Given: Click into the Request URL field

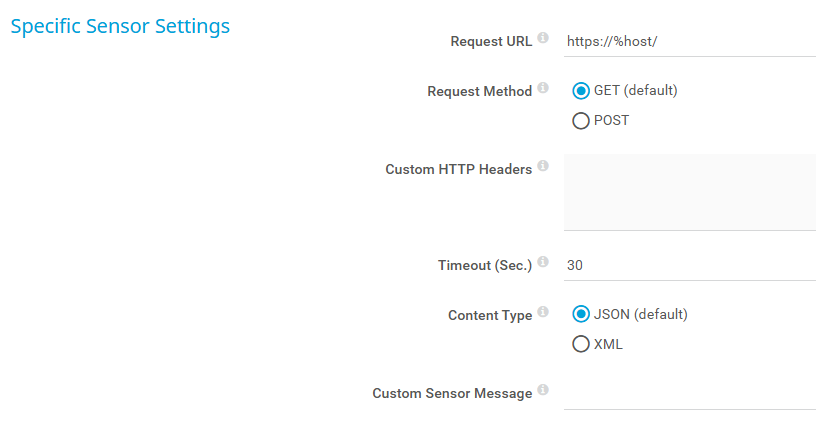Looking at the screenshot, I should click(x=689, y=42).
